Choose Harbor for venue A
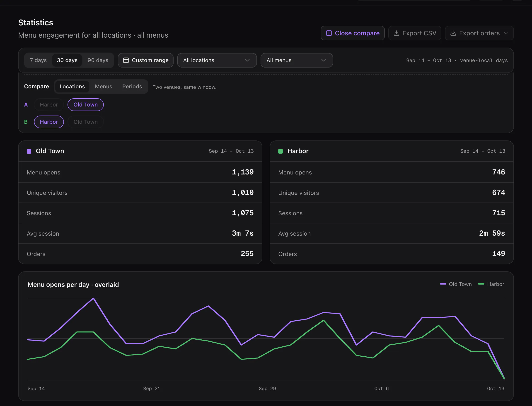This screenshot has width=532, height=406. (49, 105)
